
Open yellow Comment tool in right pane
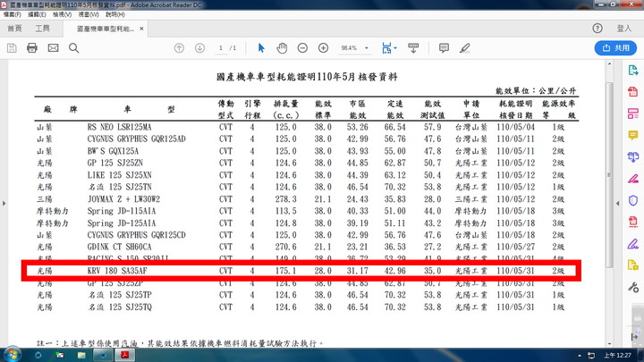633,135
